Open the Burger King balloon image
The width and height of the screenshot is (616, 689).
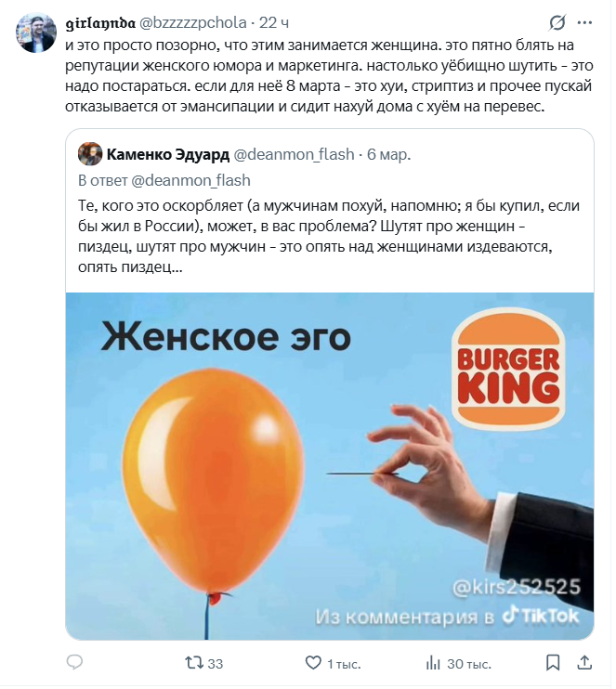330,466
